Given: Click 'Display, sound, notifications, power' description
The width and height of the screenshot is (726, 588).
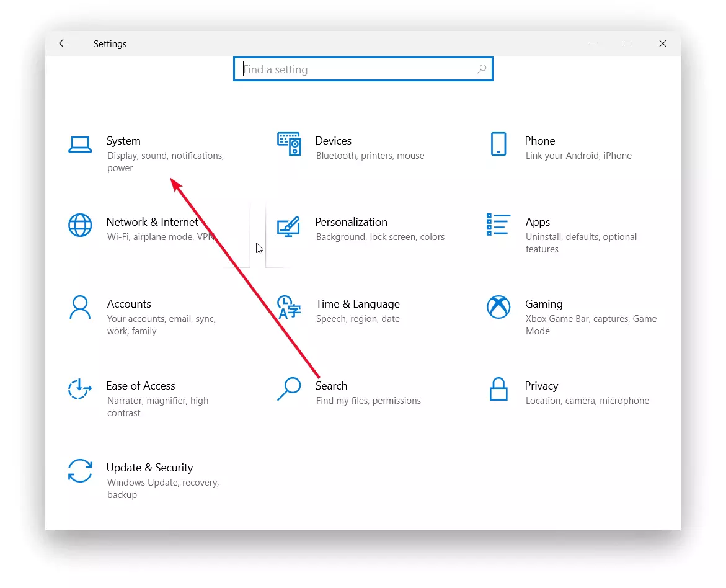Looking at the screenshot, I should (166, 162).
